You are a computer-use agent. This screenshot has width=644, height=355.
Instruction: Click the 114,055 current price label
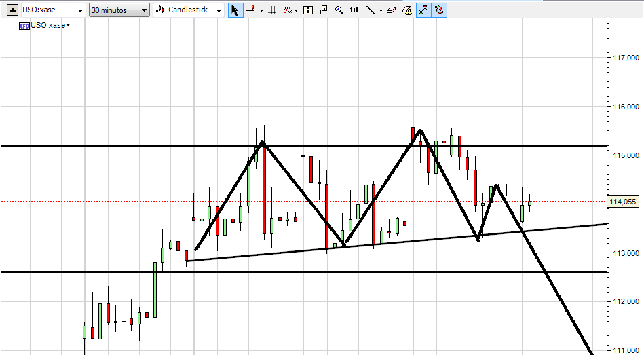(623, 202)
